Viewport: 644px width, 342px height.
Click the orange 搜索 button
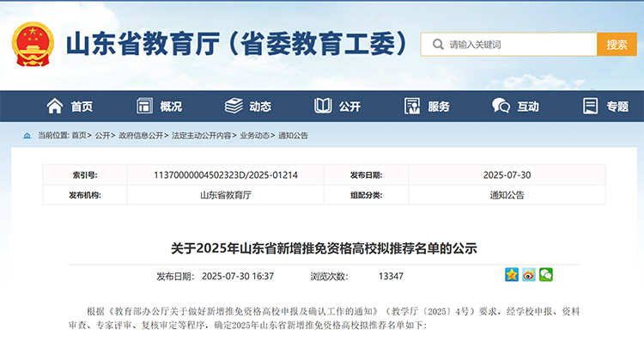pos(617,45)
